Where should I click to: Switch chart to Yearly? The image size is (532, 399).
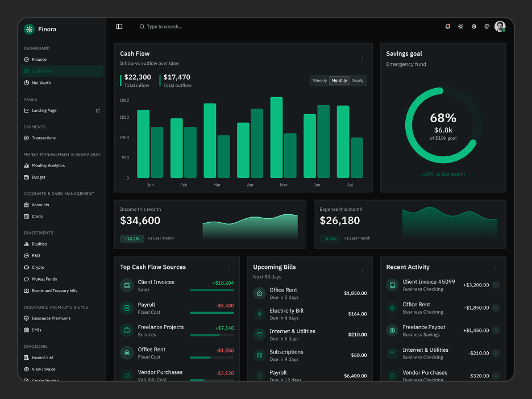tap(358, 80)
